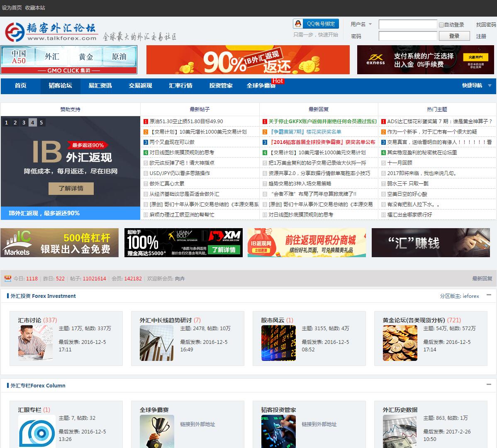497x448 pixels.
Task: Click 外汇 tile in GMO CLICK banner
Action: tap(52, 57)
